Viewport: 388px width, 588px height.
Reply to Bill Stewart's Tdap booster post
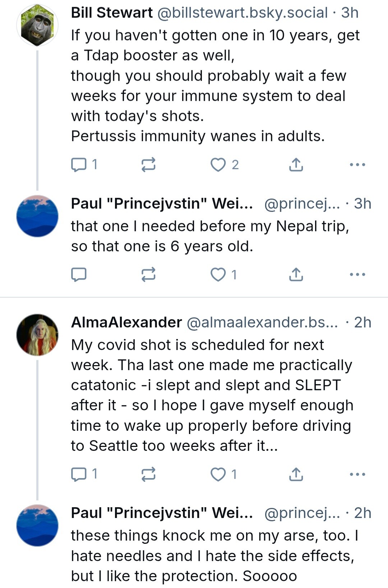(x=84, y=165)
